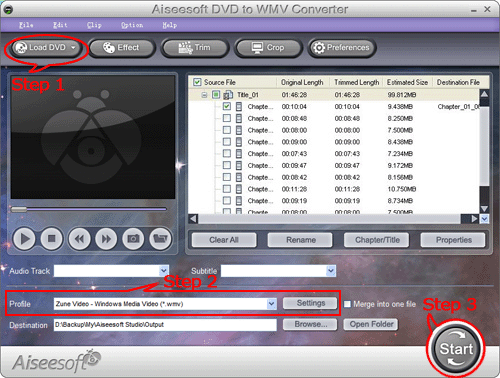Open the Clip menu

click(94, 25)
